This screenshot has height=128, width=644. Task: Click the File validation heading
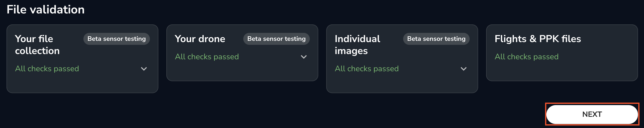(x=45, y=9)
